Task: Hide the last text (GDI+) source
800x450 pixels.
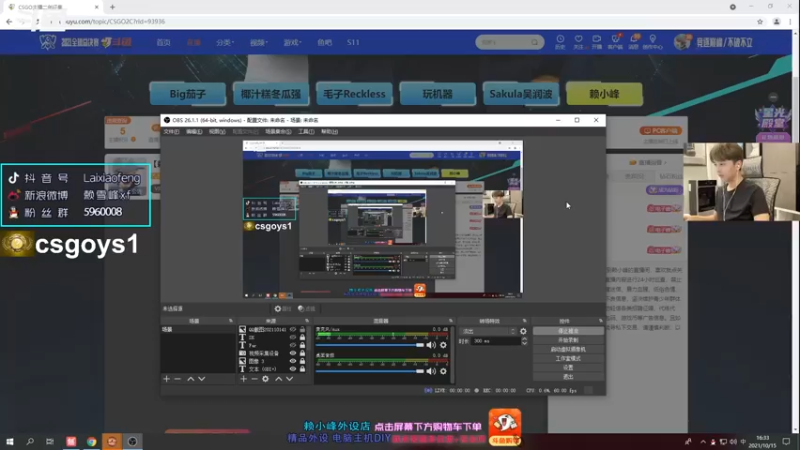Action: (x=293, y=369)
